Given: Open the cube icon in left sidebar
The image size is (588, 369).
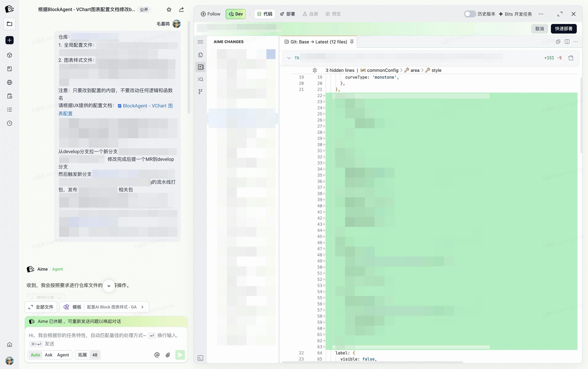Looking at the screenshot, I should (x=10, y=55).
